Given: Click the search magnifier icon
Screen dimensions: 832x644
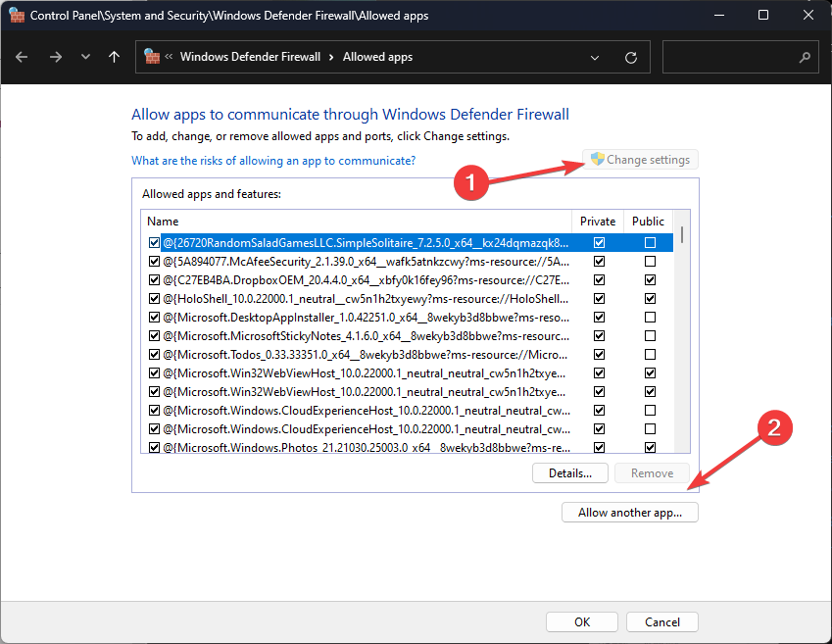Looking at the screenshot, I should (x=805, y=57).
